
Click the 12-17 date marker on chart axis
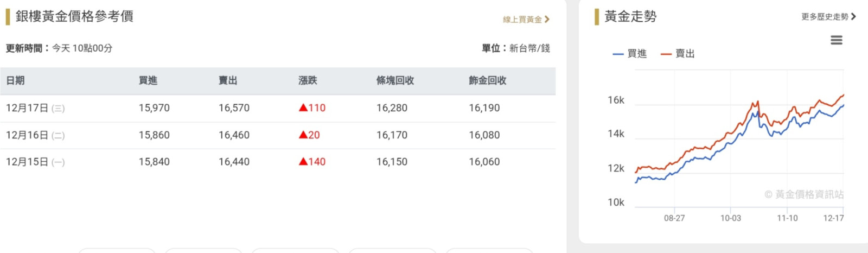pos(833,218)
